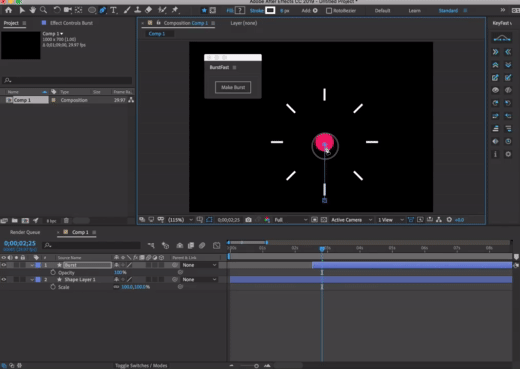520x369 pixels.
Task: Select the Clone Stamp tool
Action: [x=137, y=10]
